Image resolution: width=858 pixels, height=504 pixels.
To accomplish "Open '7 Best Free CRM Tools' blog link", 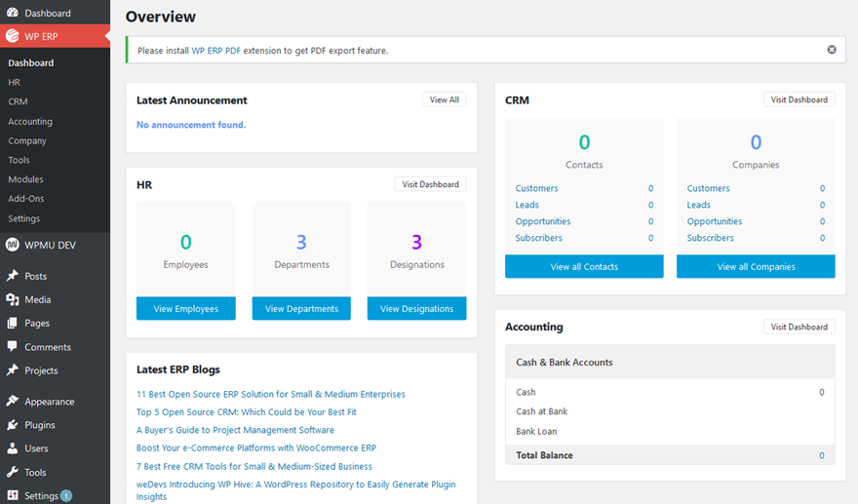I will point(253,466).
